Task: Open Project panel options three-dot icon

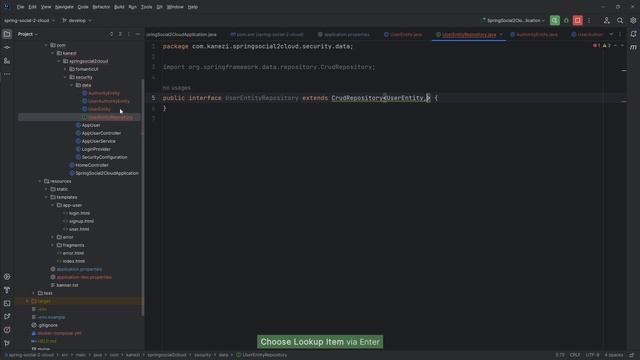Action: [x=129, y=34]
